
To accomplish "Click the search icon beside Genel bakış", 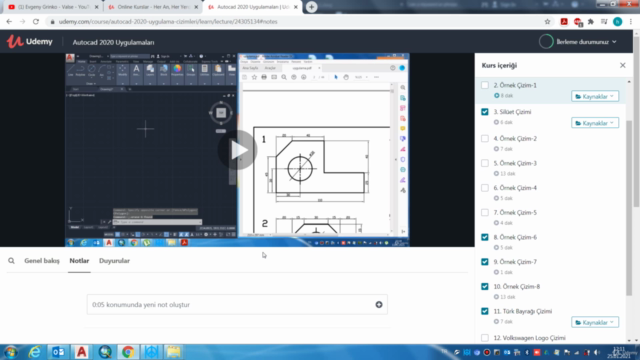I will (11, 260).
